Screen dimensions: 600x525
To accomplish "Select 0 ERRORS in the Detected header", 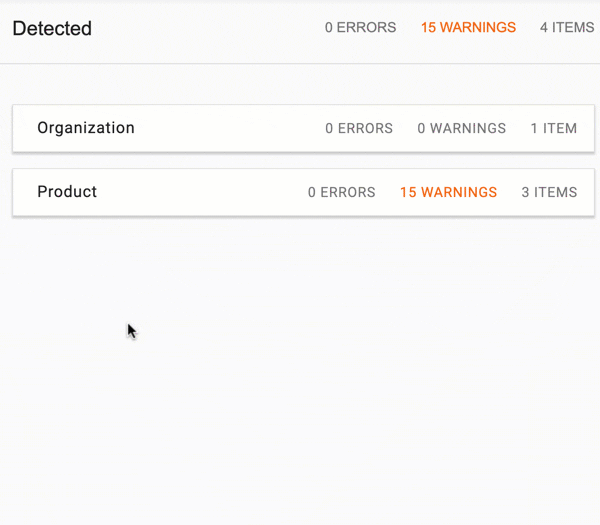I will tap(360, 28).
